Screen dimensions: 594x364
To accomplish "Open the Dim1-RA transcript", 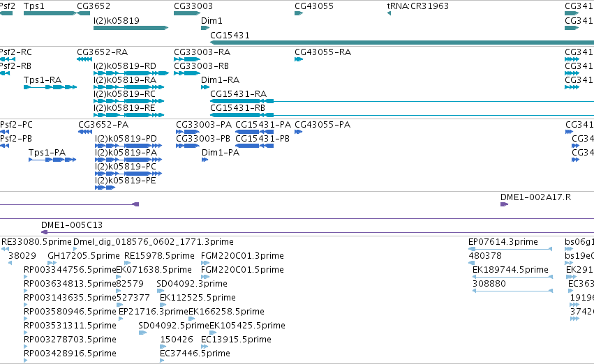I will [205, 87].
